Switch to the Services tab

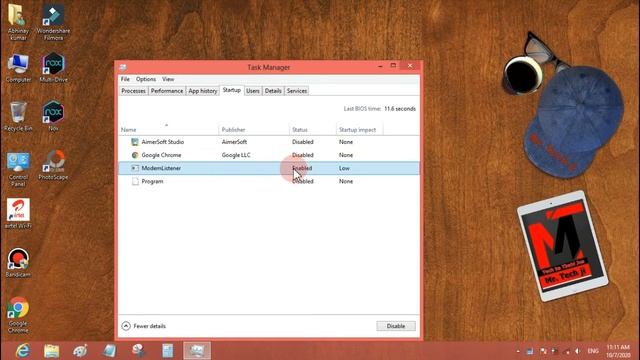pyautogui.click(x=297, y=91)
